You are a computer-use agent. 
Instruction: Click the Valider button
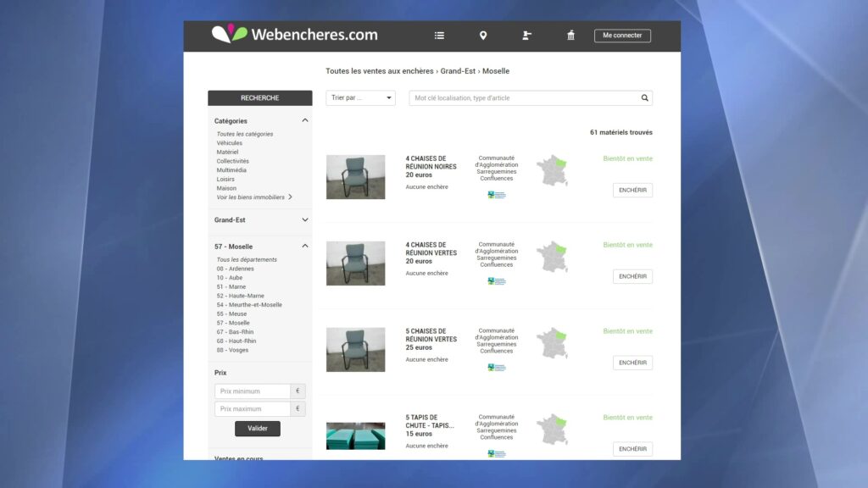pos(258,428)
